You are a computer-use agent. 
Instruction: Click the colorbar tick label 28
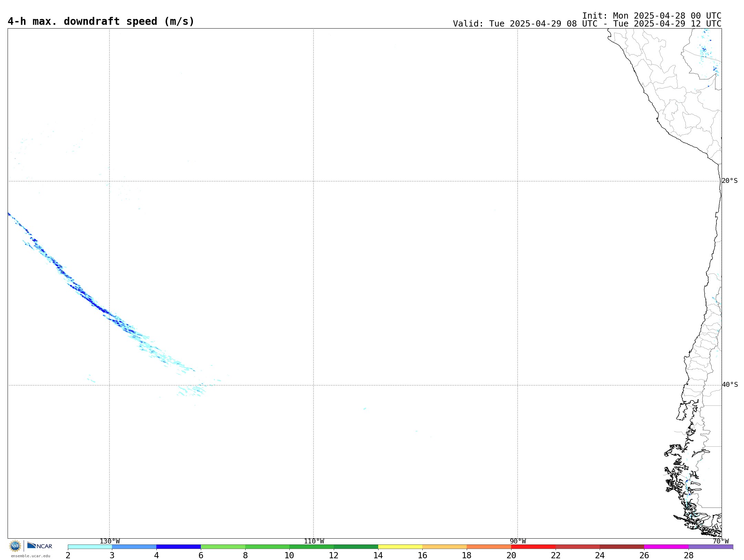click(689, 555)
